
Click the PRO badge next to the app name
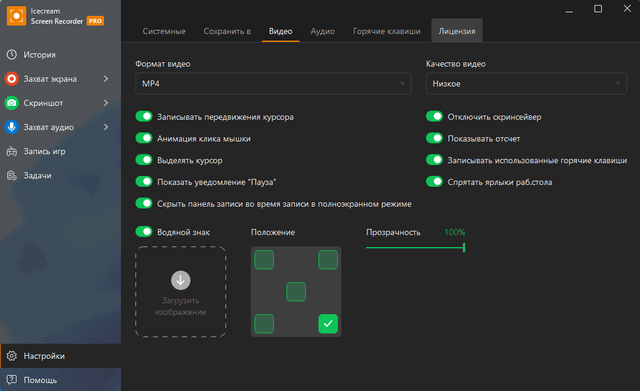95,21
